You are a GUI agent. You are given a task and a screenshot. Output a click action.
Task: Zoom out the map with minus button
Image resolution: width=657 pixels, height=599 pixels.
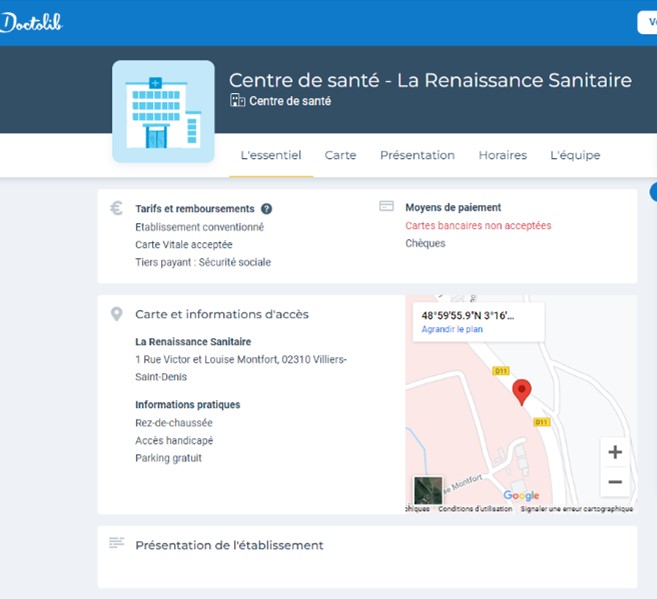(x=615, y=482)
